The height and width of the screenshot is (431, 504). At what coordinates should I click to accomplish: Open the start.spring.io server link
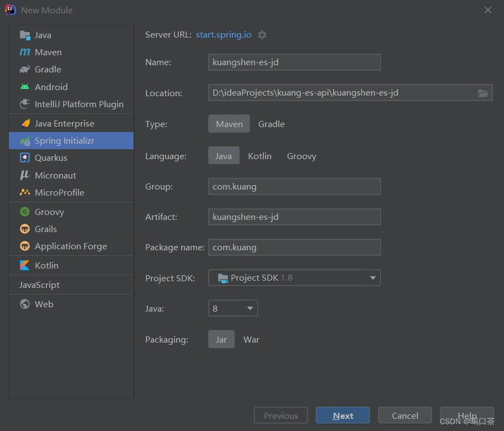pyautogui.click(x=224, y=34)
